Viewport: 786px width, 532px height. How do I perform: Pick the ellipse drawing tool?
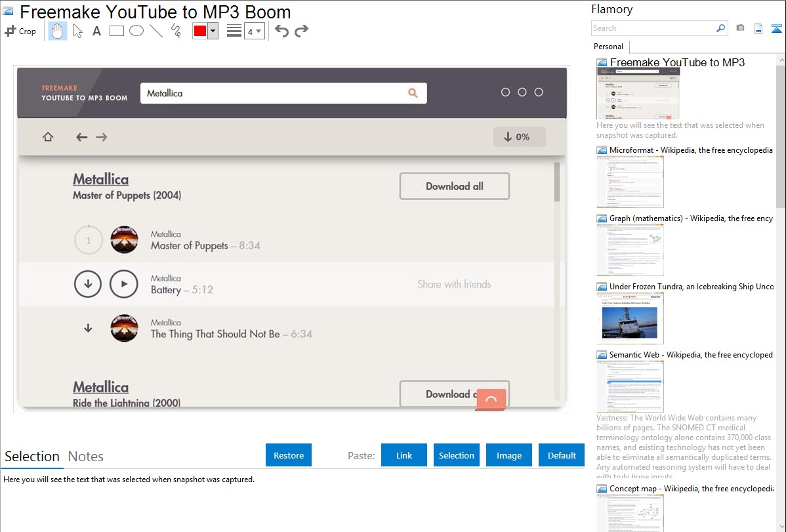pos(136,31)
